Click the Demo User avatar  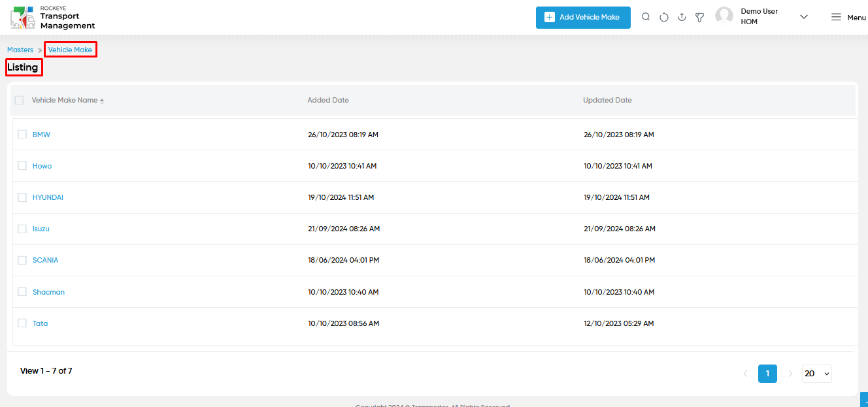[724, 16]
